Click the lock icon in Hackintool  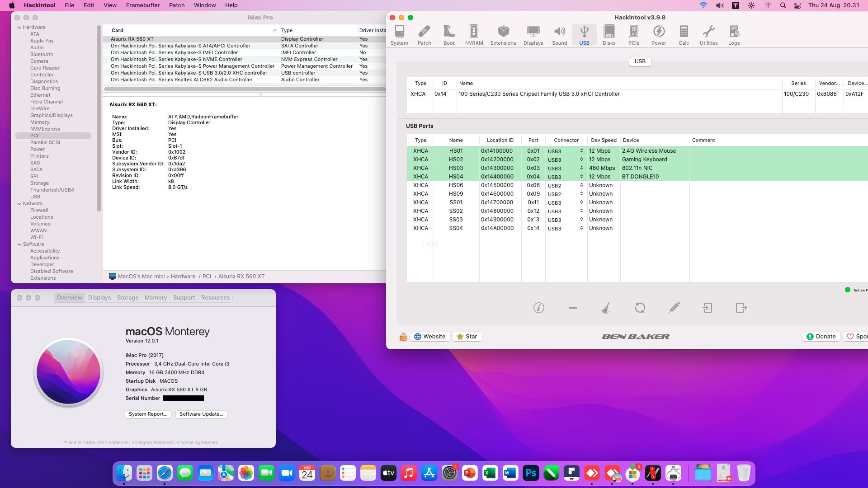(x=403, y=337)
